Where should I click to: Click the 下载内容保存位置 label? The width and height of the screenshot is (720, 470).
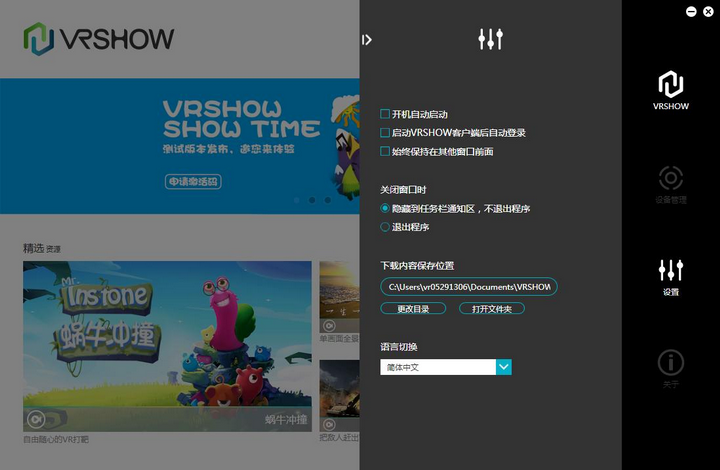416,265
